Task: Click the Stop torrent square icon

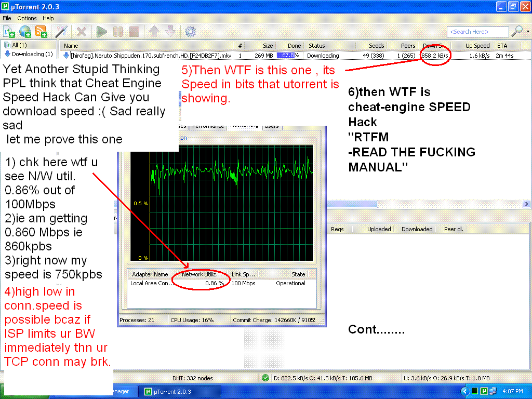Action: tap(134, 32)
